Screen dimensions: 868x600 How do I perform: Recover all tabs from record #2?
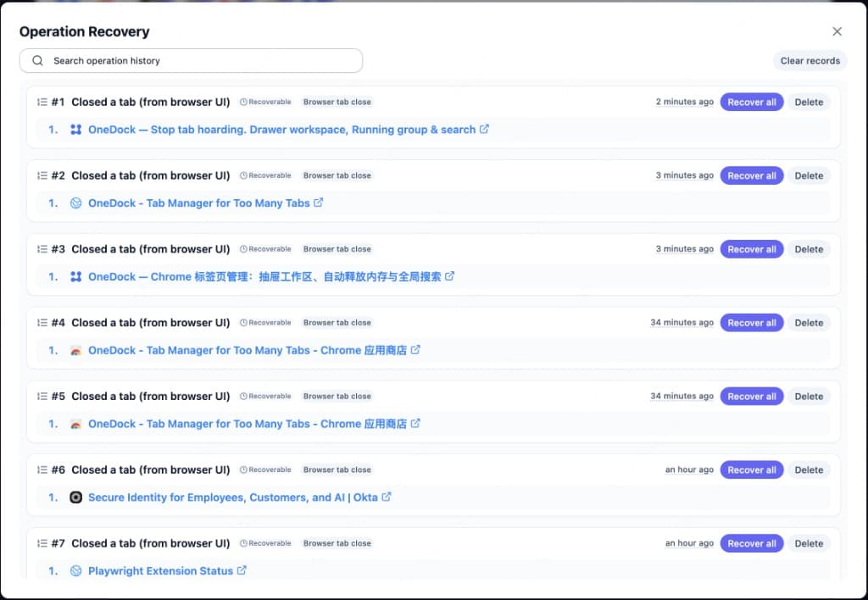click(752, 175)
